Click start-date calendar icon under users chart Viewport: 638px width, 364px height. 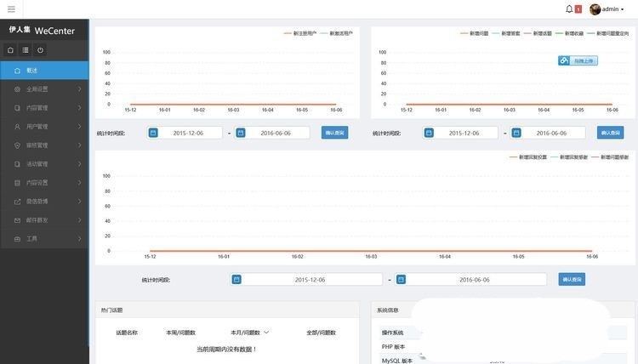(x=153, y=133)
